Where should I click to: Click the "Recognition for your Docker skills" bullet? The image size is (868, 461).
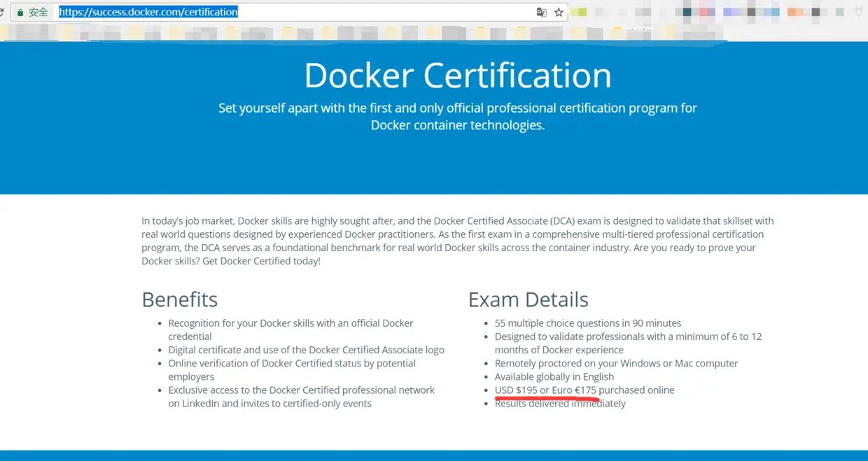tap(290, 329)
